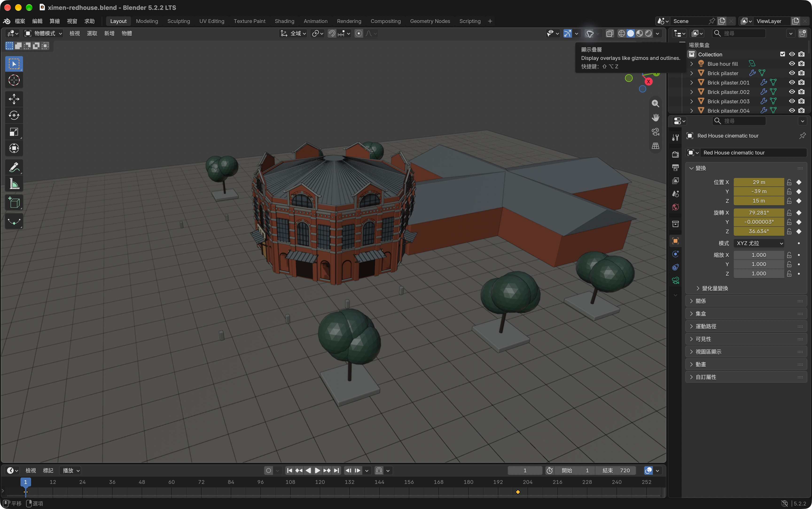
Task: Open the Render properties tab
Action: point(675,154)
